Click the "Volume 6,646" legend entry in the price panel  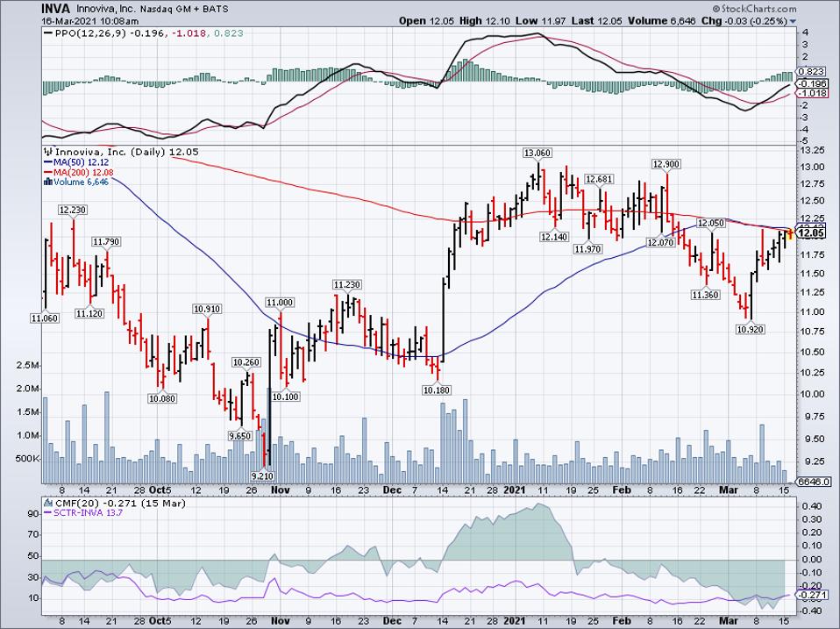pos(82,182)
